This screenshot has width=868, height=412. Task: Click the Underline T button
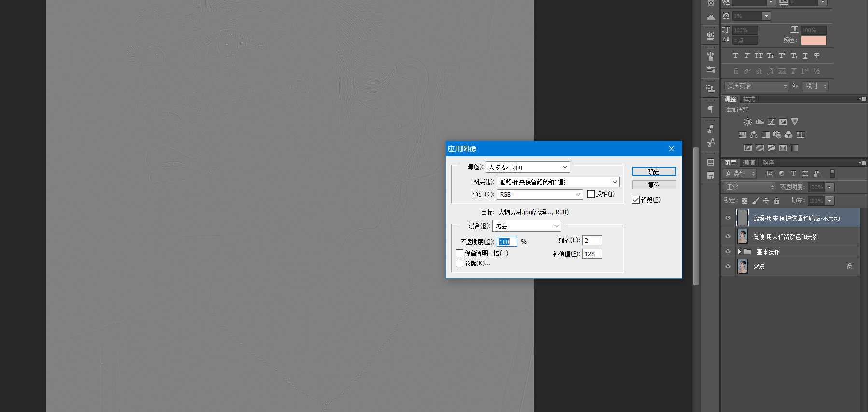(805, 56)
